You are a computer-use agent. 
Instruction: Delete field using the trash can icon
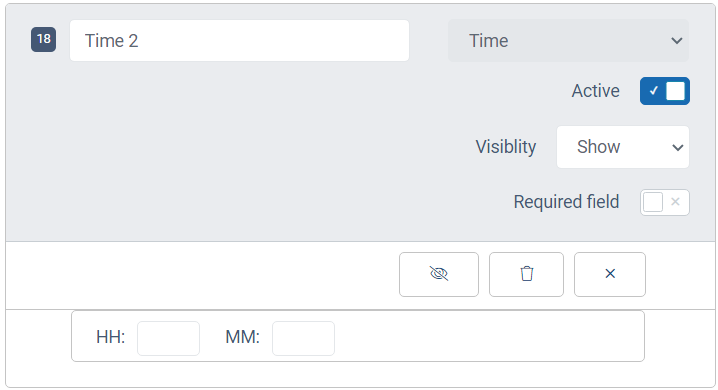click(x=526, y=274)
